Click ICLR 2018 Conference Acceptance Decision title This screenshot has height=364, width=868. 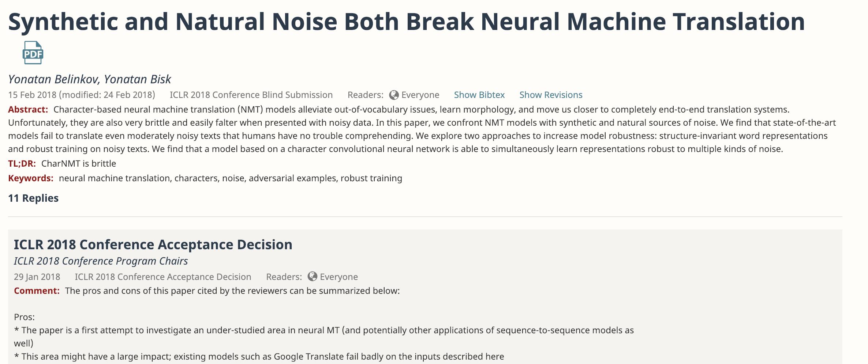click(153, 244)
